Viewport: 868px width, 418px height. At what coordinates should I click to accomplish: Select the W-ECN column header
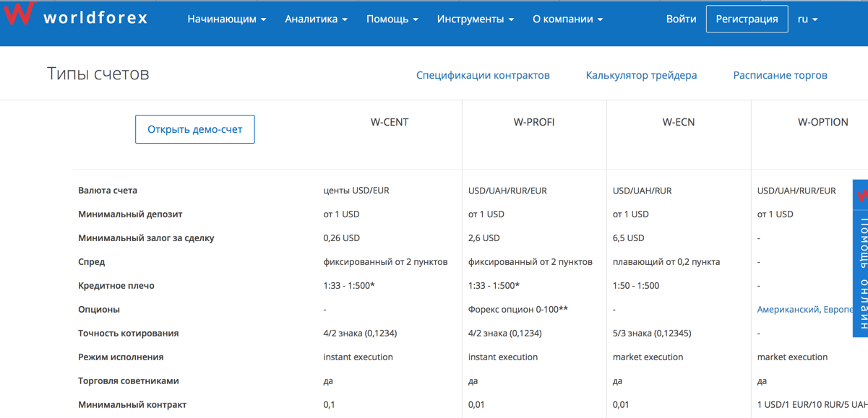[679, 122]
